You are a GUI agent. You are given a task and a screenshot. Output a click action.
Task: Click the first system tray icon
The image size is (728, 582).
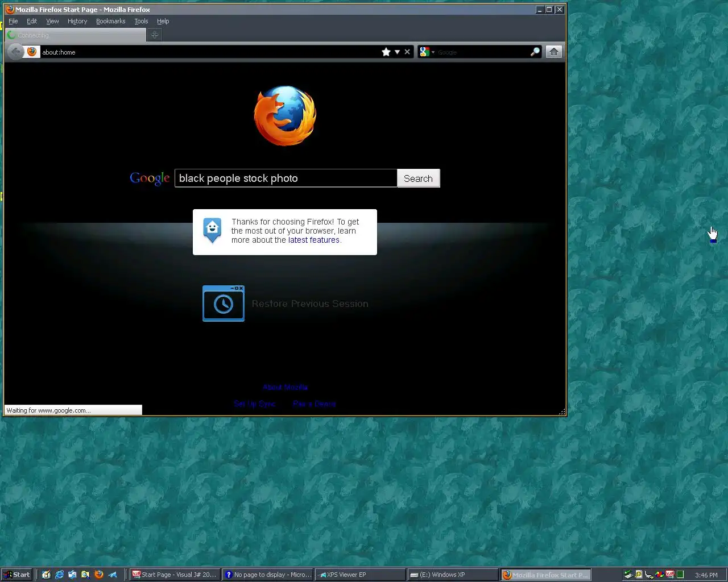(x=628, y=575)
